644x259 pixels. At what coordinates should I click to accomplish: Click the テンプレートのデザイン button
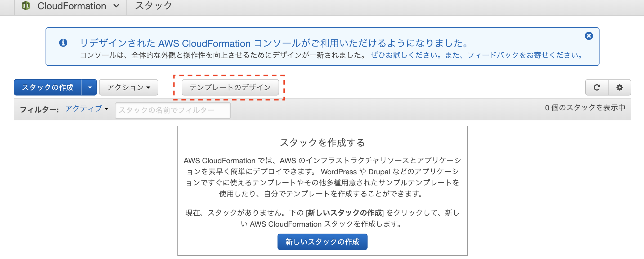tap(230, 87)
